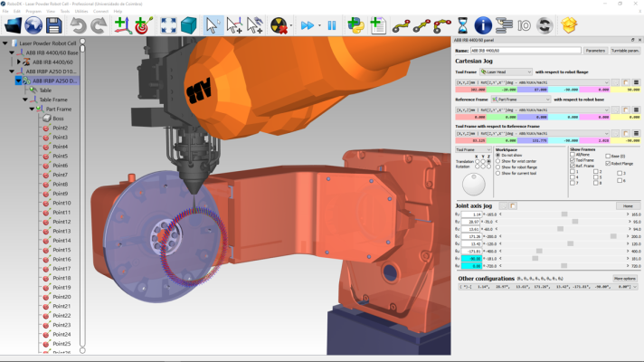Viewport: 644px width, 362px height.
Task: Click the first joint axis slider handle
Action: pos(564,214)
